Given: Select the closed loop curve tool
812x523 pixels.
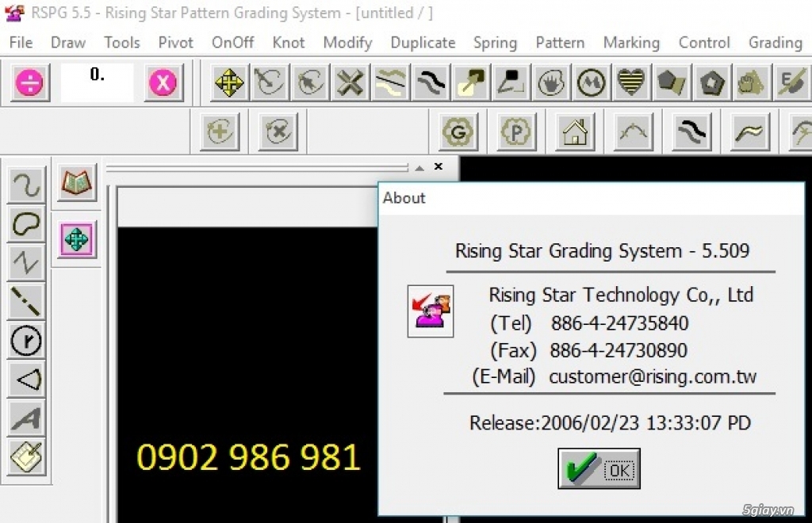Looking at the screenshot, I should [x=26, y=224].
